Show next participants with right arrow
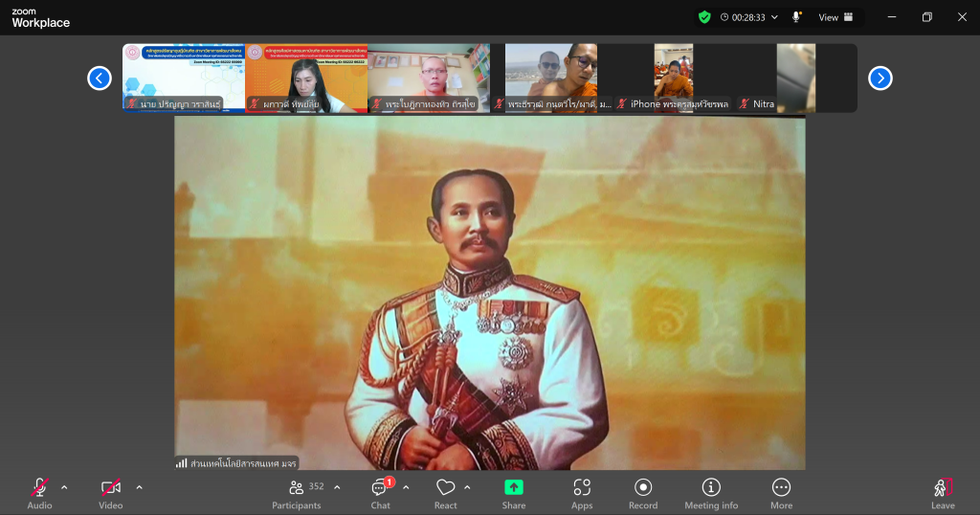This screenshot has width=980, height=515. [880, 78]
